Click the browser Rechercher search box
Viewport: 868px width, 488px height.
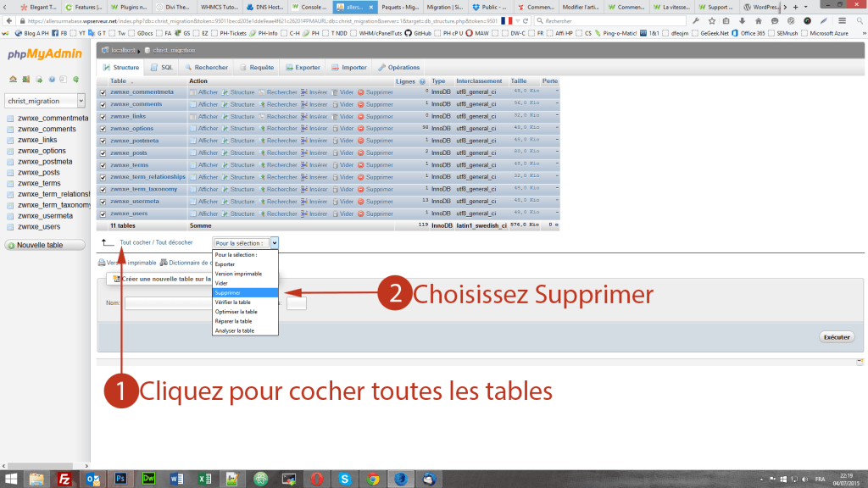click(x=612, y=21)
